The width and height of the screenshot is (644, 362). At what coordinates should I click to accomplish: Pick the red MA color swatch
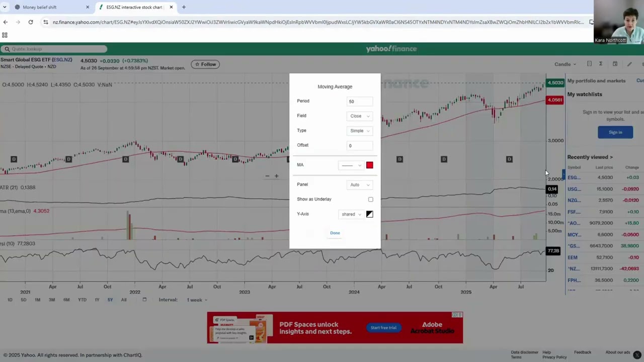click(370, 165)
